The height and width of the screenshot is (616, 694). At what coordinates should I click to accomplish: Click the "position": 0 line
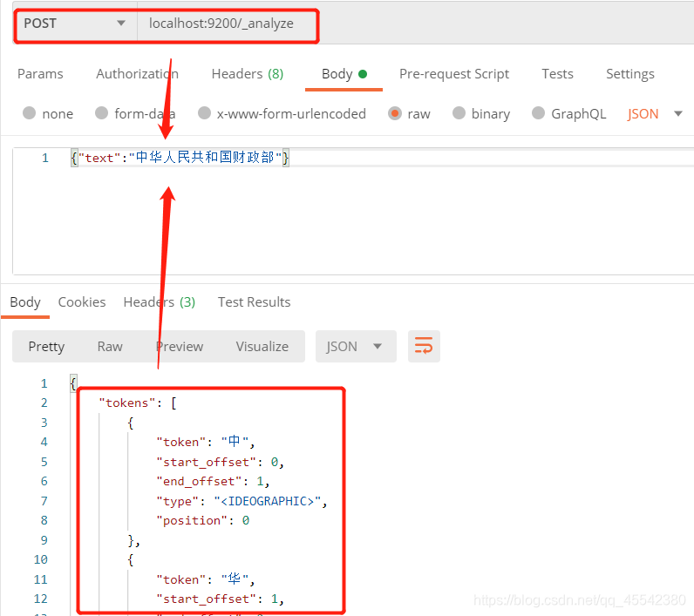point(203,520)
